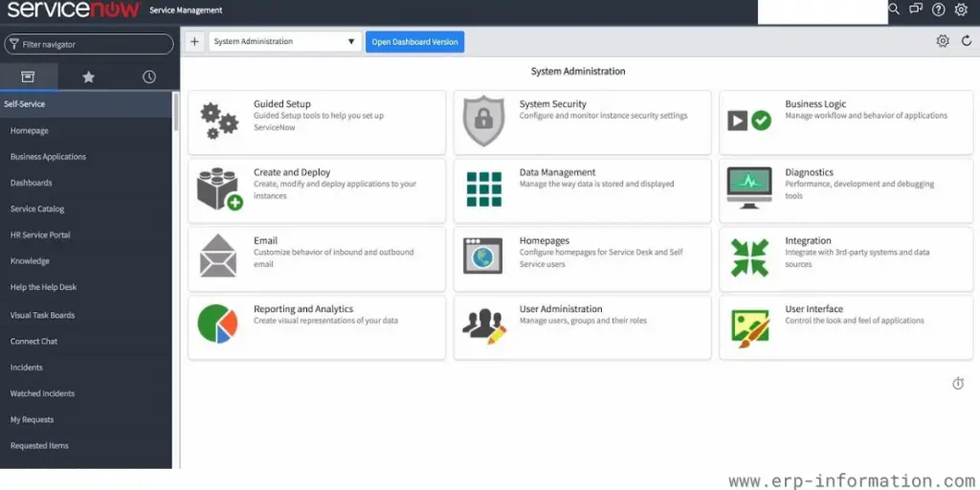Click Open Dashboard Version button

414,42
